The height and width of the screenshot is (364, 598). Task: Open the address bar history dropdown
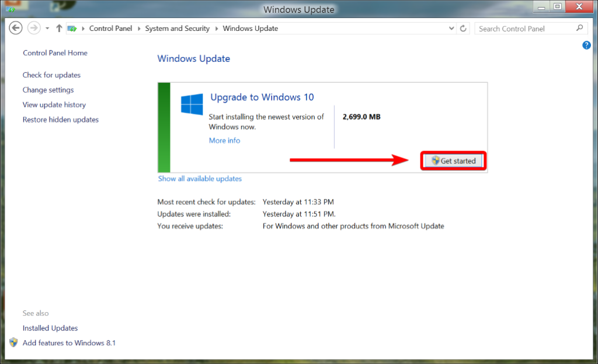pyautogui.click(x=451, y=28)
